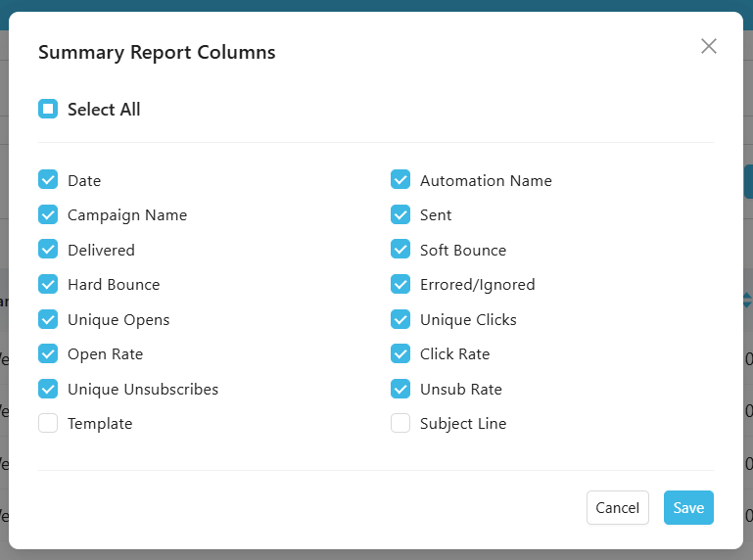Uncheck the Open Rate checkbox
753x560 pixels.
coord(48,353)
